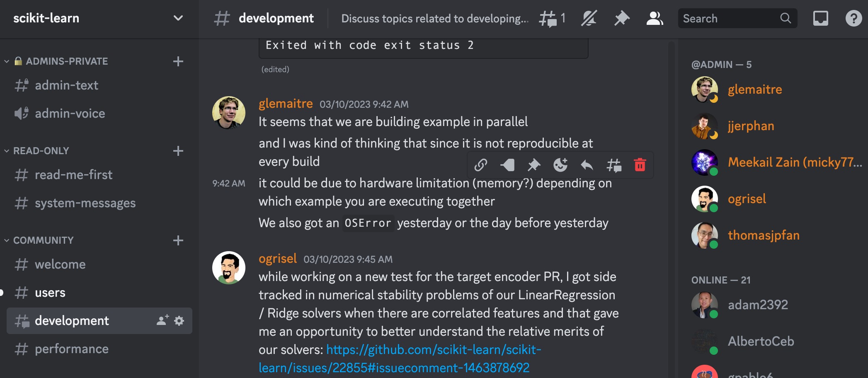Collapse the COMMUNITY category

coord(43,240)
